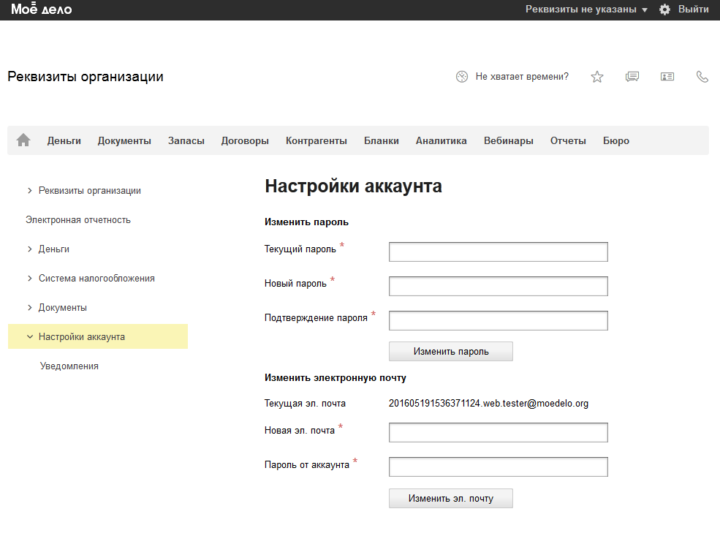Click the 'Моё дело' logo
The height and width of the screenshot is (536, 720).
tap(41, 9)
